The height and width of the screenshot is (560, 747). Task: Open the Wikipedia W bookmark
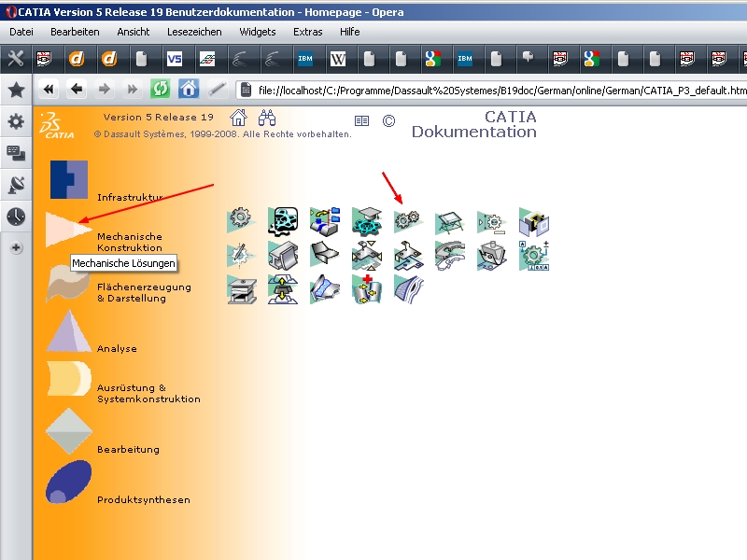338,59
